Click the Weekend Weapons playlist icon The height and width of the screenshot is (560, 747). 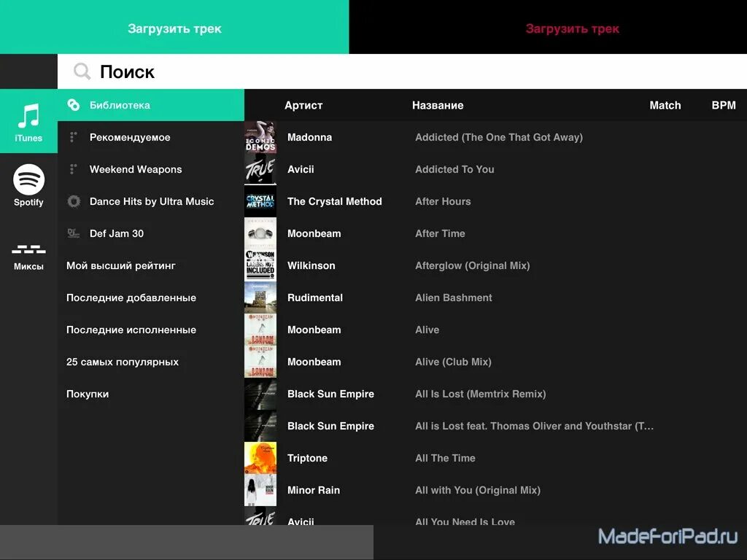tap(74, 169)
